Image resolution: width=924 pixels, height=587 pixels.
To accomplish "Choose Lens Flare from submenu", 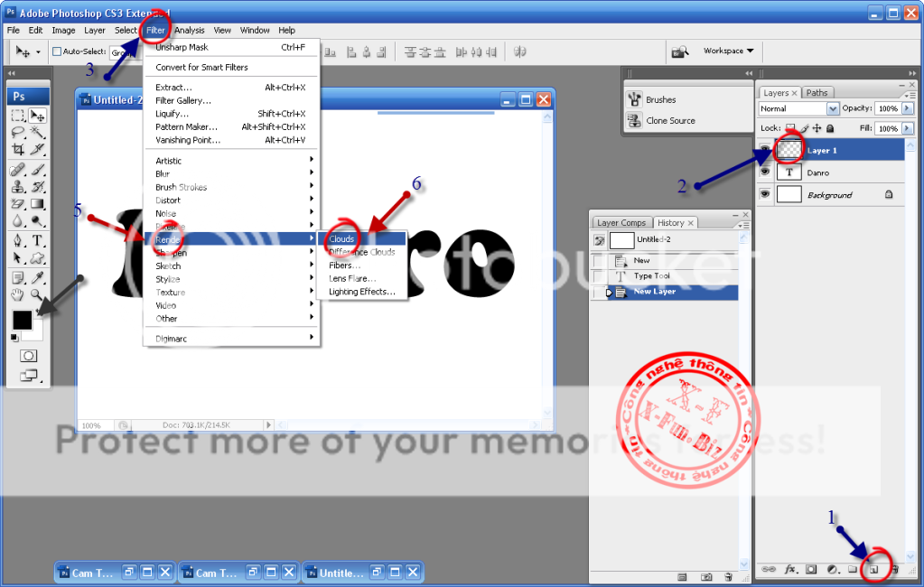I will [x=362, y=278].
